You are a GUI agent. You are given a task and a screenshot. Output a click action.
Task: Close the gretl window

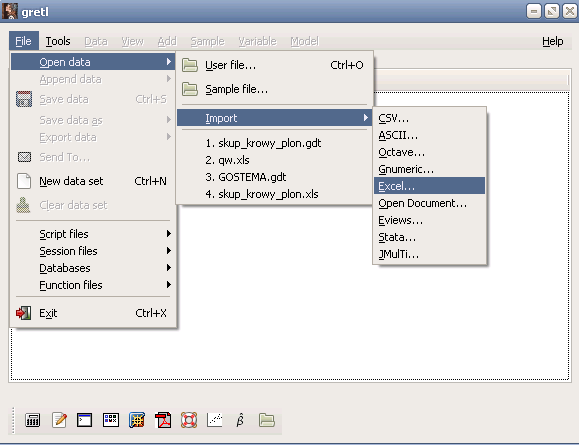[570, 11]
